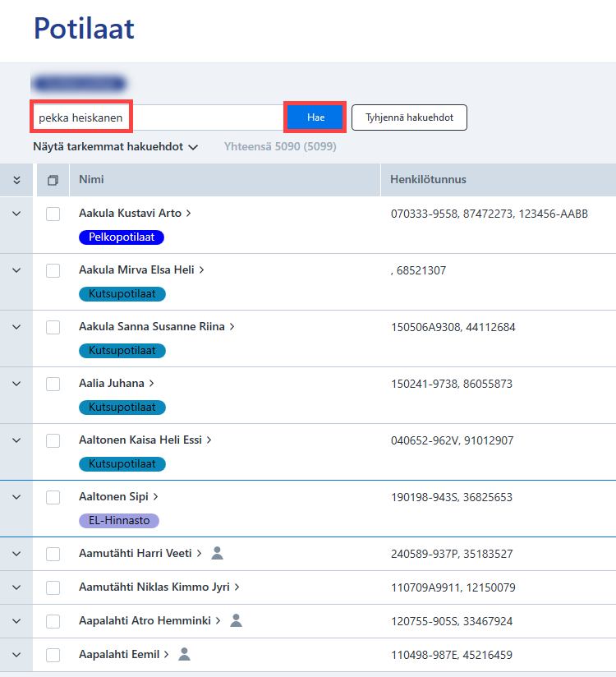Check the box for Aakula Mirva Elsa Heli
This screenshot has height=677, width=616.
[53, 270]
